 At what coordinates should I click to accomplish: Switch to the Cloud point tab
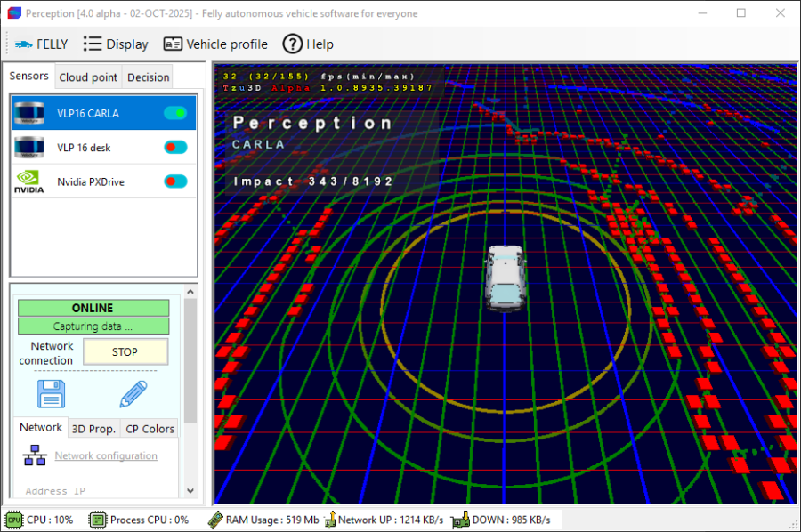point(88,77)
